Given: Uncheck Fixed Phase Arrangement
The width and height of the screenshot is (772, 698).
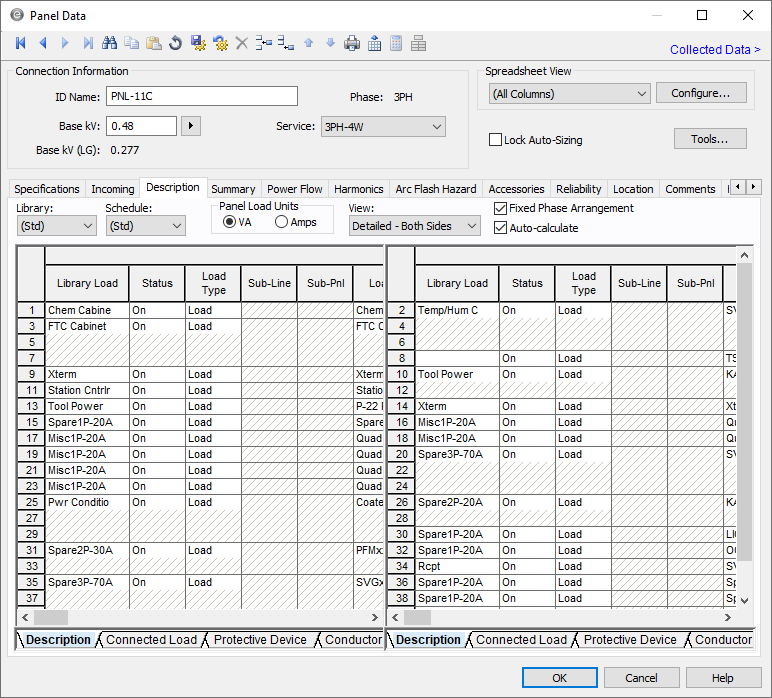Looking at the screenshot, I should (501, 208).
